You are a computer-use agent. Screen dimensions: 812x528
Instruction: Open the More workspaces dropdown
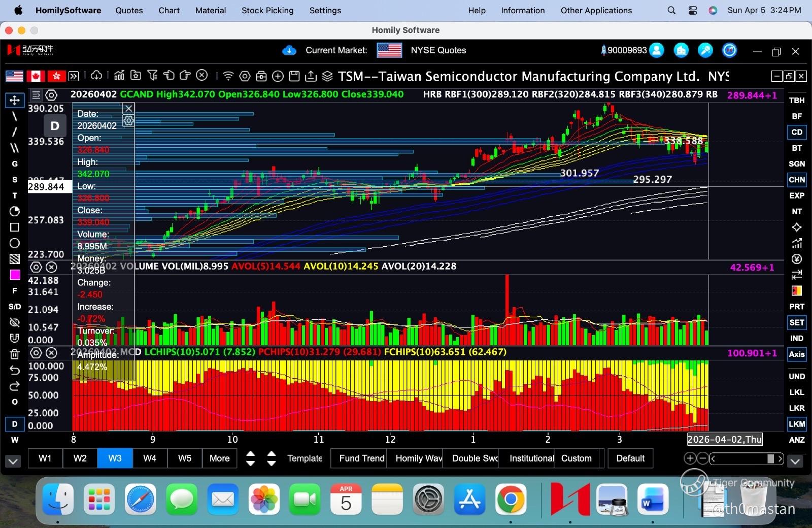pyautogui.click(x=220, y=458)
